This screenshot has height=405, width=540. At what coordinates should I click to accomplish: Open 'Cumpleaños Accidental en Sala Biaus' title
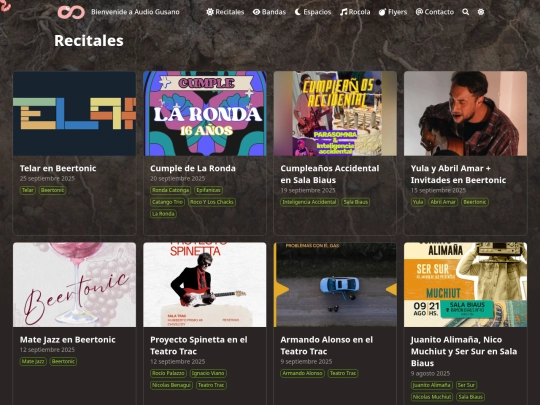[x=330, y=174]
